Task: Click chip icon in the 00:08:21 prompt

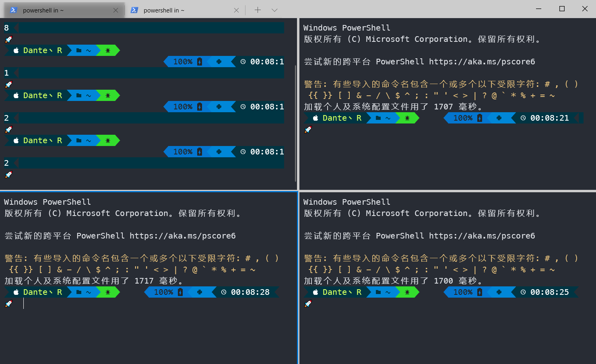Action: (499, 118)
